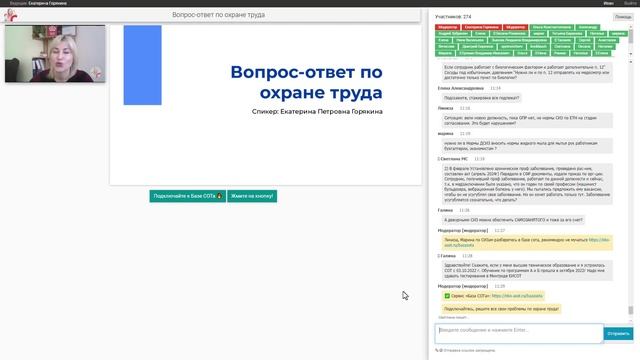Click participants list scroll-up arrow
This screenshot has height=360, width=640.
631,27
